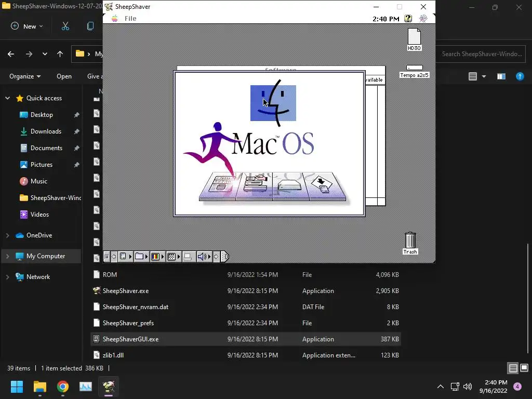Screen dimensions: 532x399
Task: Open the Apple menu in SheepShaver
Action: click(x=115, y=18)
